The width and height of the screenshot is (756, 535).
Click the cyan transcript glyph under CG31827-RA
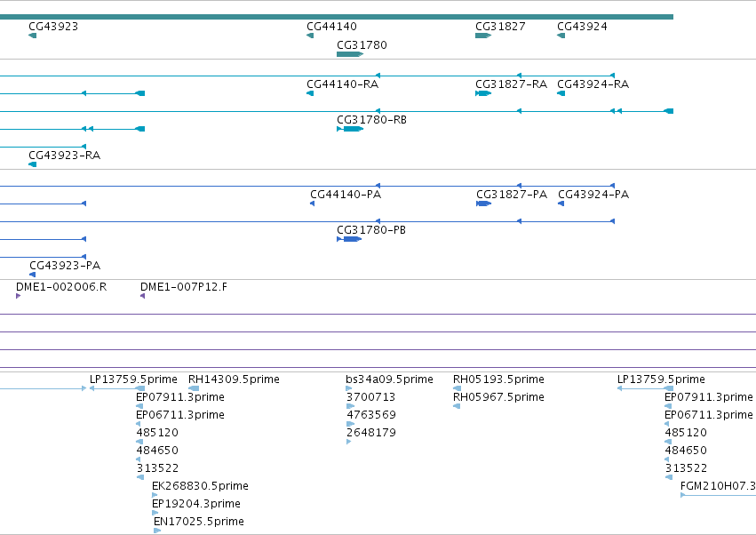(483, 93)
